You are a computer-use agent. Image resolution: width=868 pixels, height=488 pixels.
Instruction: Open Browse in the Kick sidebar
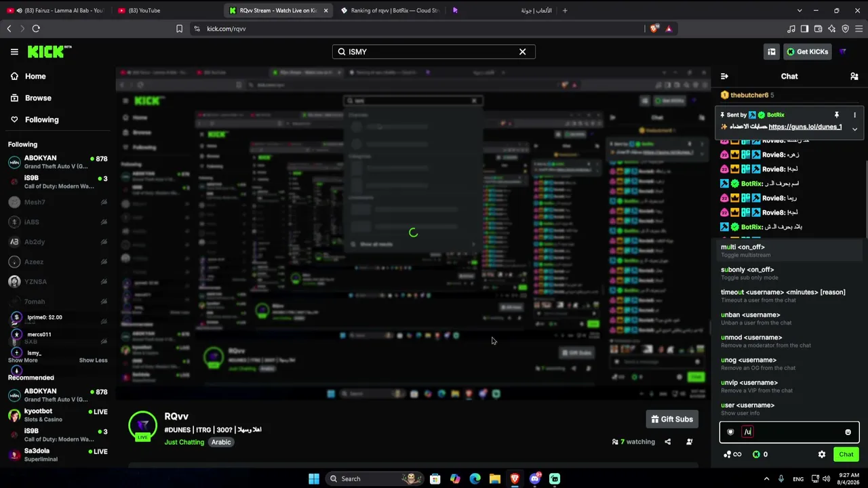tap(38, 98)
